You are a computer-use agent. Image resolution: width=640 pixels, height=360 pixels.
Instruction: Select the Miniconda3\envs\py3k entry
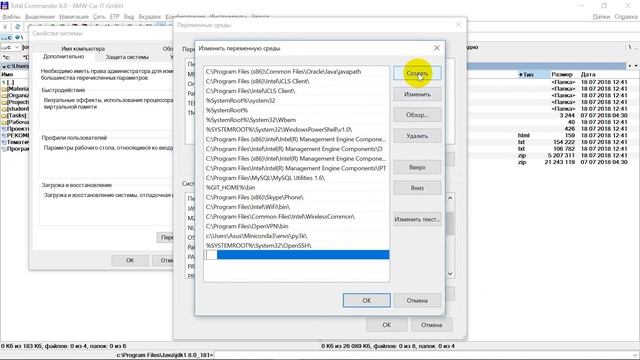(296, 236)
